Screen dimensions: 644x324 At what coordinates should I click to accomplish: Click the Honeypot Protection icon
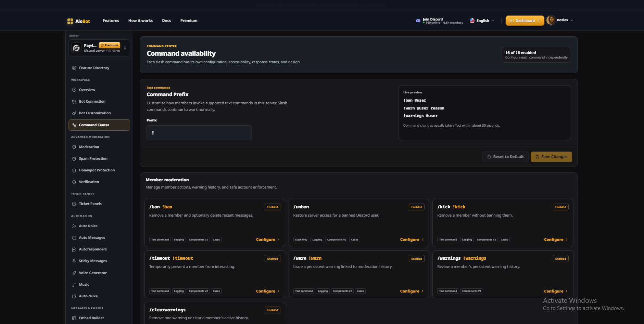pyautogui.click(x=74, y=170)
